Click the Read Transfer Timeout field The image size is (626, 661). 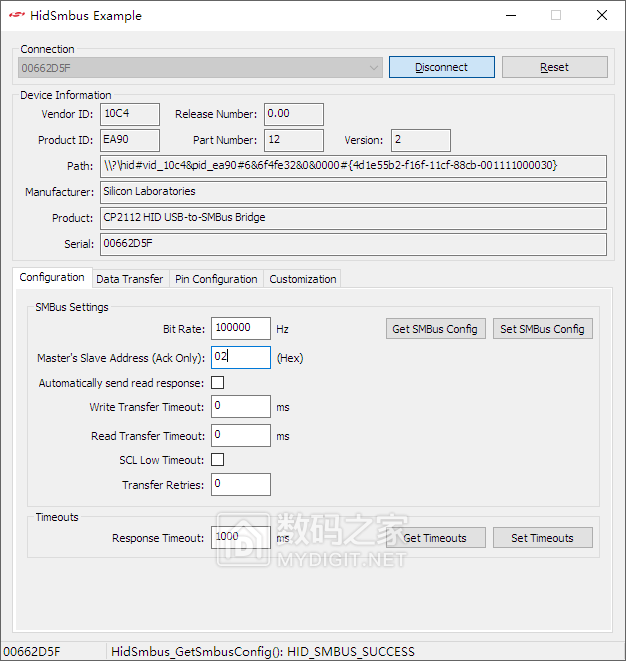240,435
